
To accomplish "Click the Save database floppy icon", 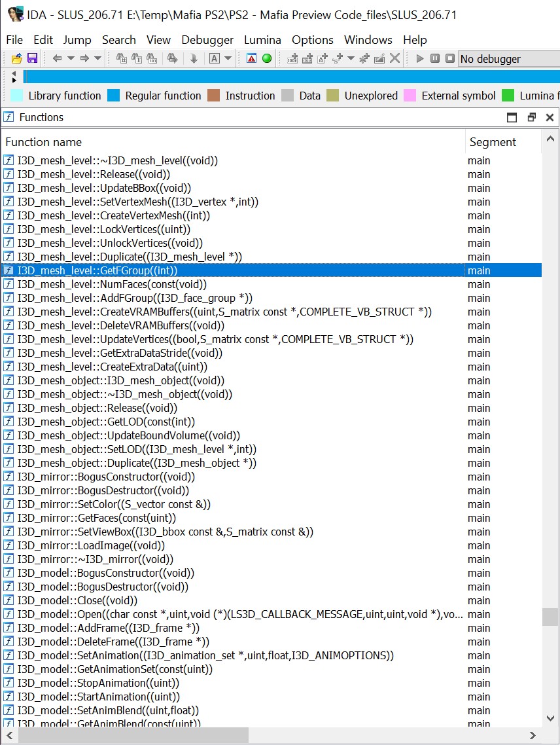I will [x=31, y=59].
